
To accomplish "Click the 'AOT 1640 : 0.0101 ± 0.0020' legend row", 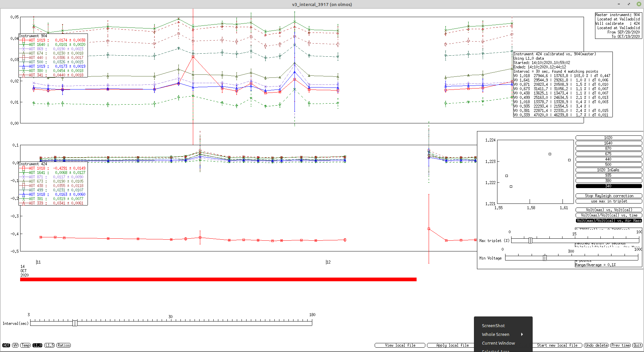I will click(53, 45).
